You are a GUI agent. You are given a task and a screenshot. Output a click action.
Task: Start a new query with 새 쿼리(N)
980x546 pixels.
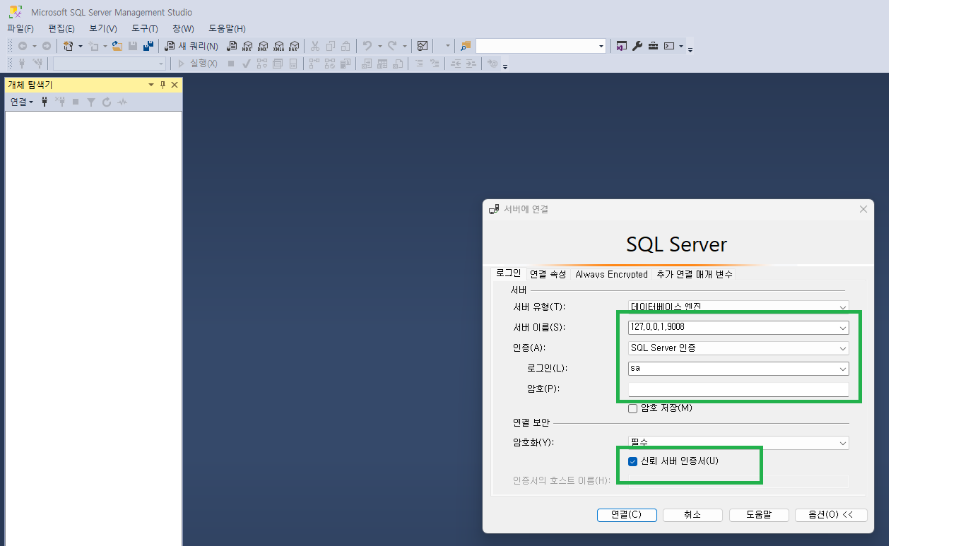point(191,46)
